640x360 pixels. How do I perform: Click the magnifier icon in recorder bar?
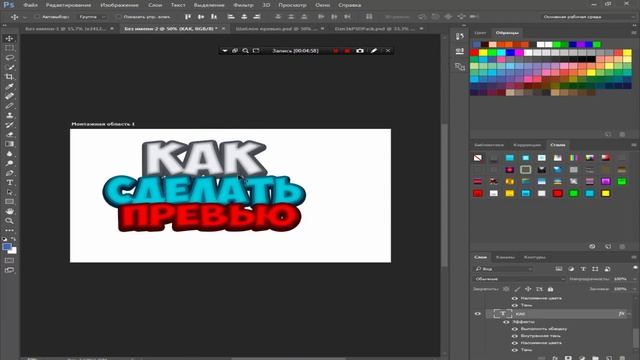click(245, 51)
